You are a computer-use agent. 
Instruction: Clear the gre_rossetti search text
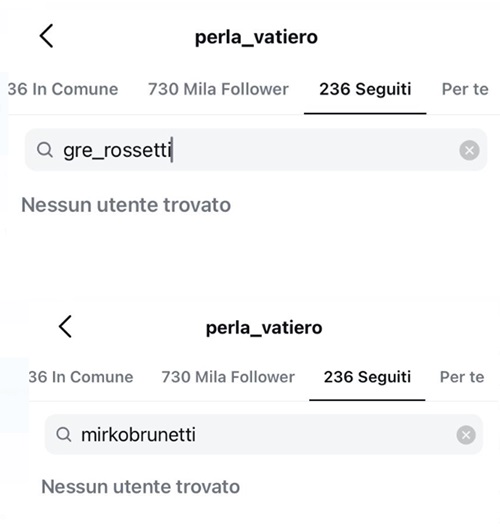tap(469, 150)
